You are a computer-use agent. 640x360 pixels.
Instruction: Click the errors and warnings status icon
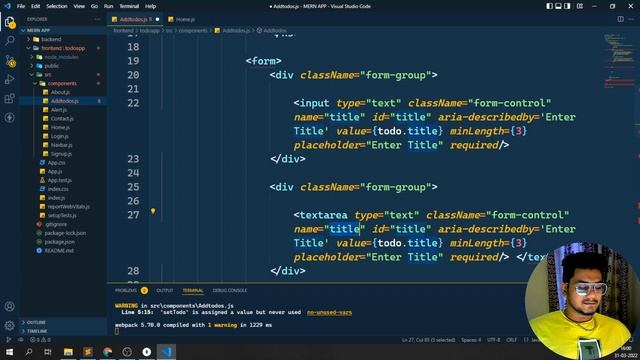click(40, 340)
